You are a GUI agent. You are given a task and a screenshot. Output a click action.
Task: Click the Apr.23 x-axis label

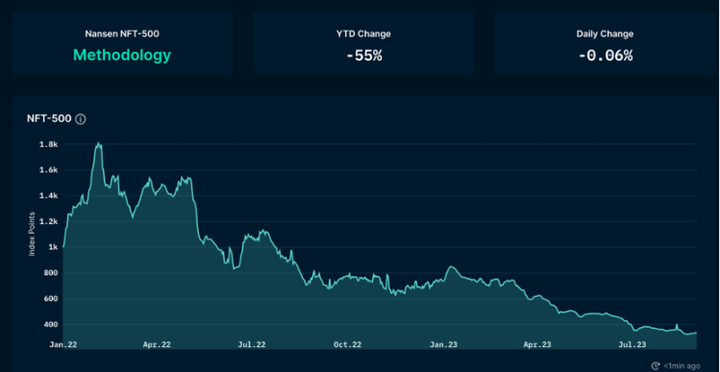click(x=537, y=344)
